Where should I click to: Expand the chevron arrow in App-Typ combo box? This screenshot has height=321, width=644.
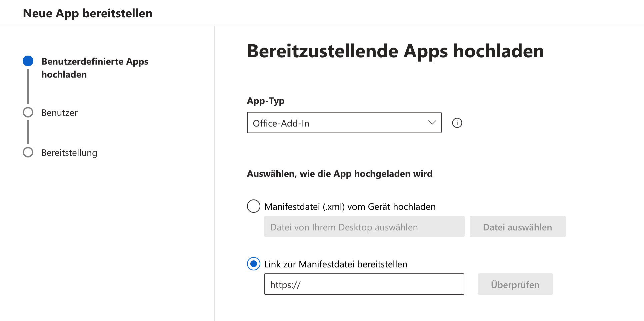coord(432,123)
